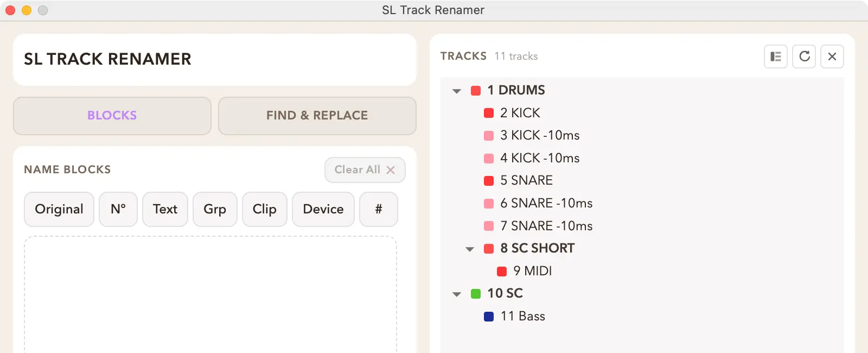
Task: Open the FIND & REPLACE tab
Action: coord(317,116)
